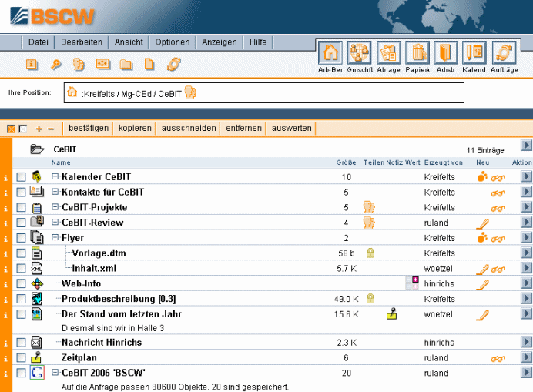Image resolution: width=533 pixels, height=392 pixels.
Task: Tick the checkbox for Kalender CeBIT
Action: [x=21, y=177]
